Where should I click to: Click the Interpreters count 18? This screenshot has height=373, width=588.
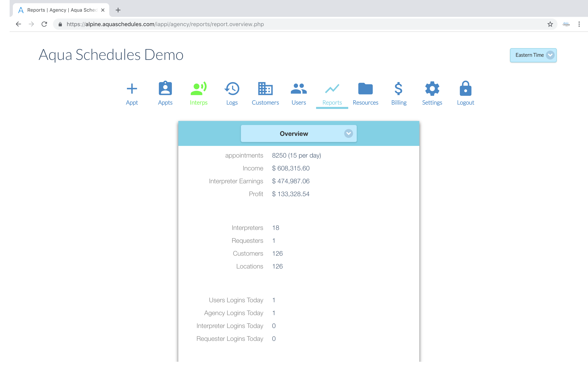(276, 228)
